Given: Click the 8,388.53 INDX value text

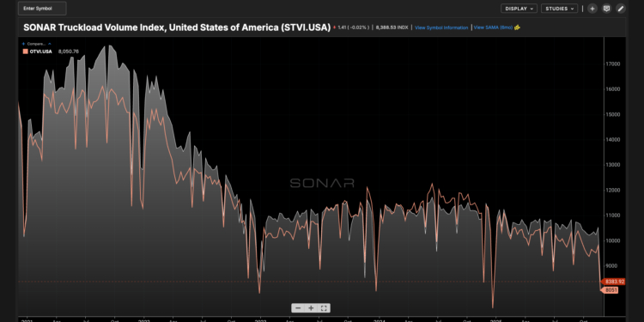Looking at the screenshot, I should pos(392,27).
